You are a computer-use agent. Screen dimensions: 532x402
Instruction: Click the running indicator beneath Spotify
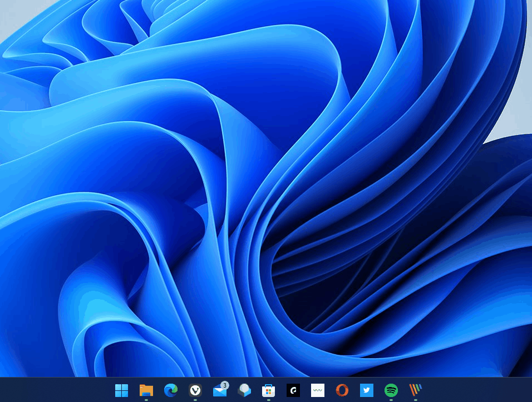(x=391, y=400)
